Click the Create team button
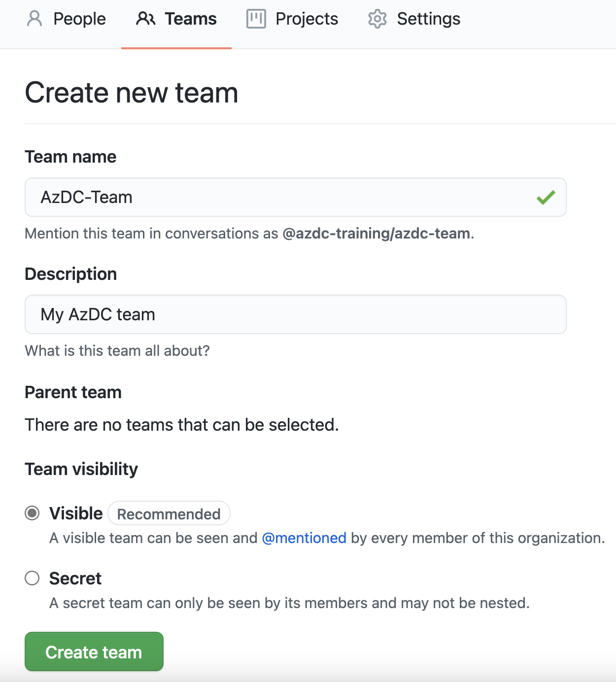Image resolution: width=616 pixels, height=682 pixels. [x=94, y=651]
